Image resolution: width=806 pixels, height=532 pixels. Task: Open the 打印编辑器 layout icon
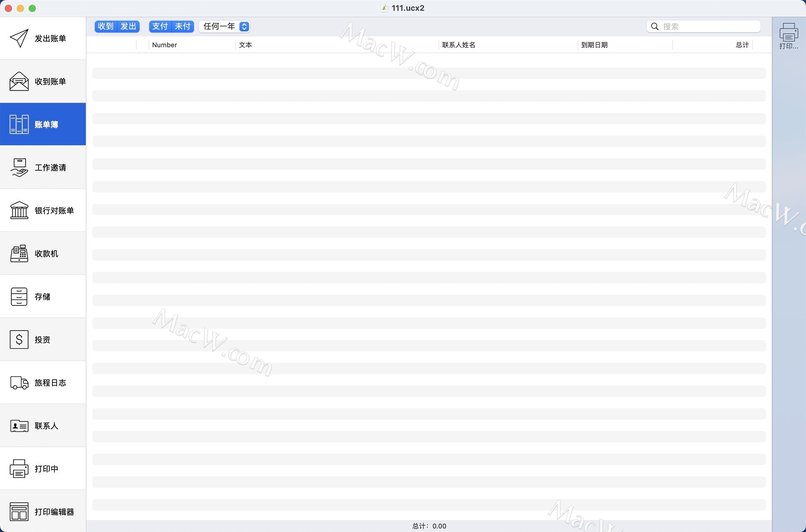(19, 512)
